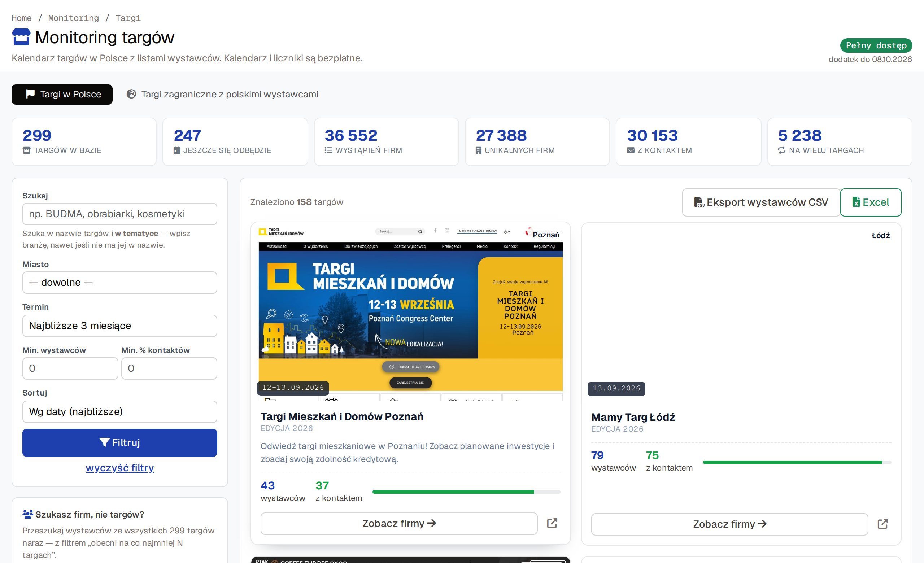Click the envelope icon by Z KONTAKTEM

pyautogui.click(x=631, y=150)
